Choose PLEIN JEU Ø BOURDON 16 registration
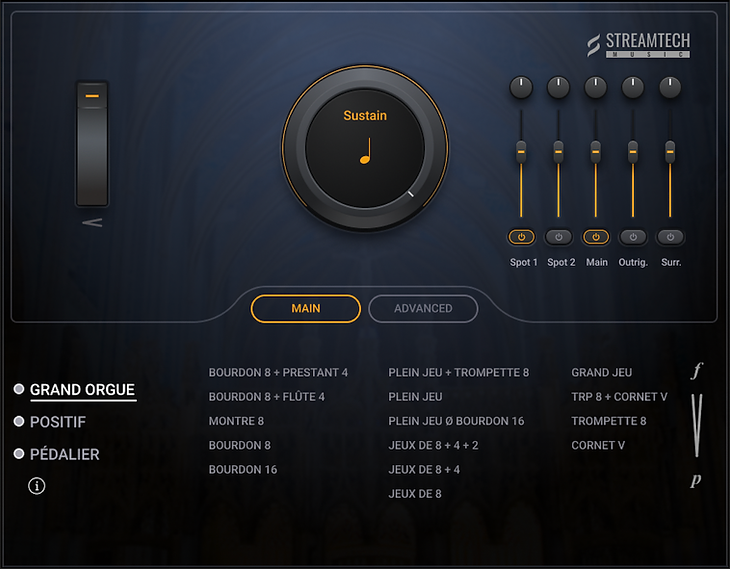Viewport: 730px width, 569px height. [456, 421]
